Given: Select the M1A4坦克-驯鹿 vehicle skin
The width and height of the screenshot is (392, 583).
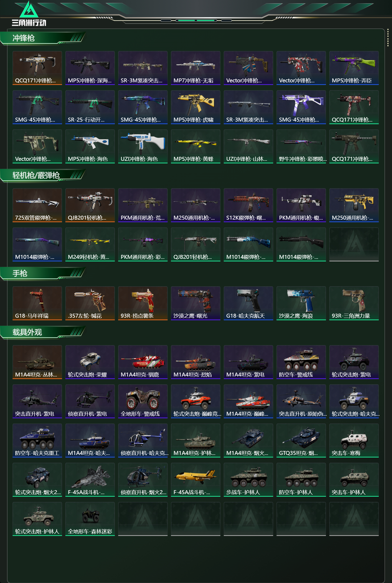Looking at the screenshot, I should pos(143,362).
